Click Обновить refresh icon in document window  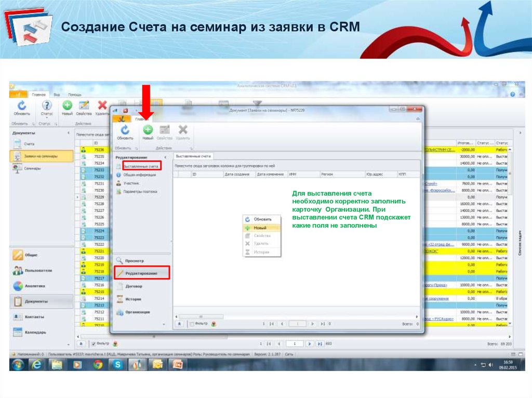click(125, 130)
